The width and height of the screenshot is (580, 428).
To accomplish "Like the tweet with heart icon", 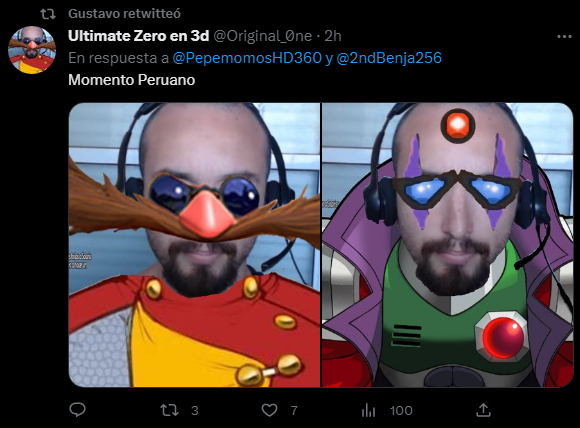I will pyautogui.click(x=269, y=410).
